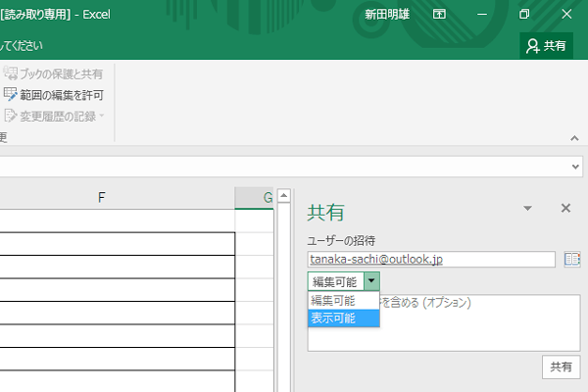Collapse the ribbon with the chevron

coord(574,138)
